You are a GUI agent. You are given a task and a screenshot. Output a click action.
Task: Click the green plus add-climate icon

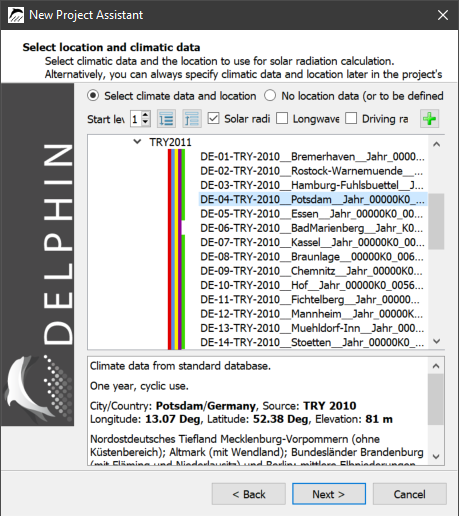tap(429, 119)
